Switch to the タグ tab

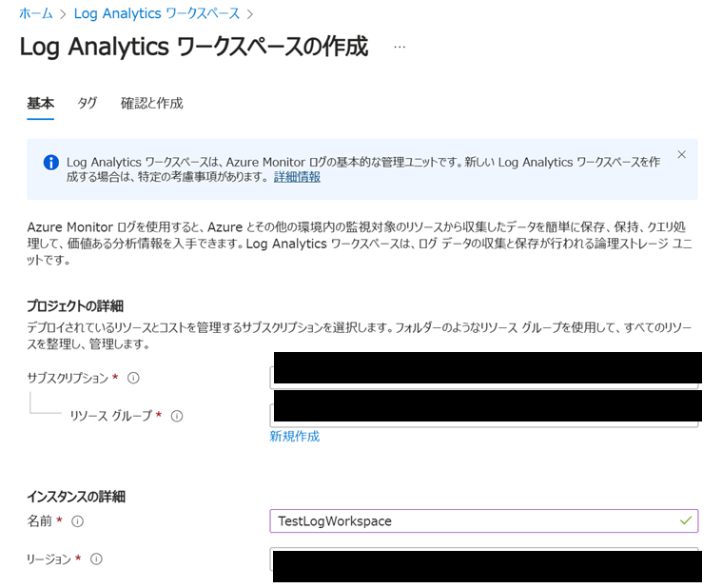(87, 103)
